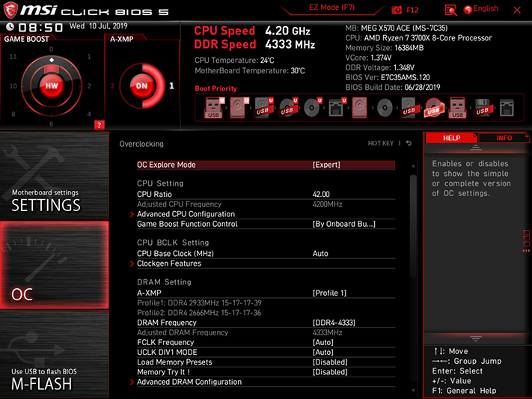Open Load Memory Presets [Disabled] options
Image resolution: width=532 pixels, height=399 pixels.
click(266, 362)
